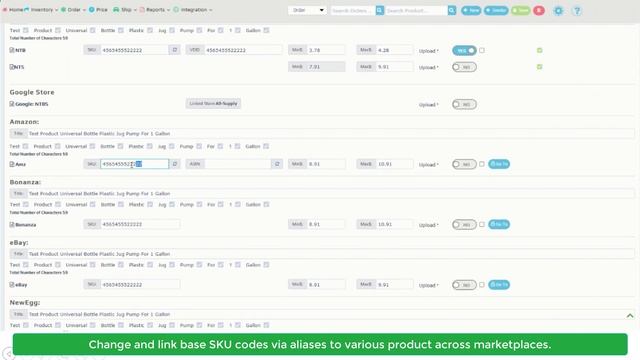Click the search product magnifier icon

pyautogui.click(x=451, y=10)
